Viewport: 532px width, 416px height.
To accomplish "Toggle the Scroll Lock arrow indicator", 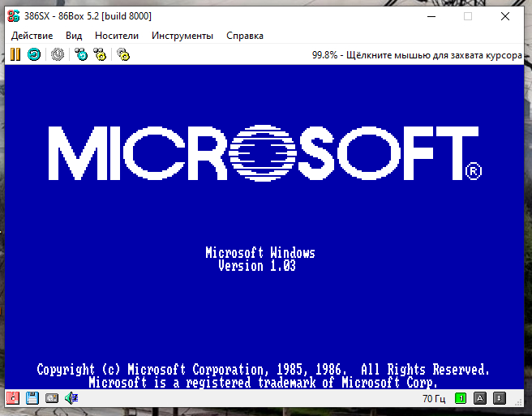I will pyautogui.click(x=500, y=398).
